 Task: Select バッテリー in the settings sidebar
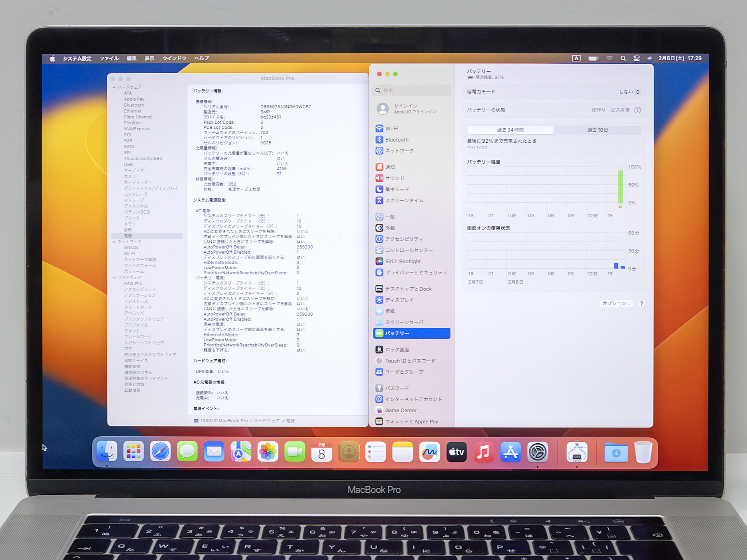coord(411,333)
